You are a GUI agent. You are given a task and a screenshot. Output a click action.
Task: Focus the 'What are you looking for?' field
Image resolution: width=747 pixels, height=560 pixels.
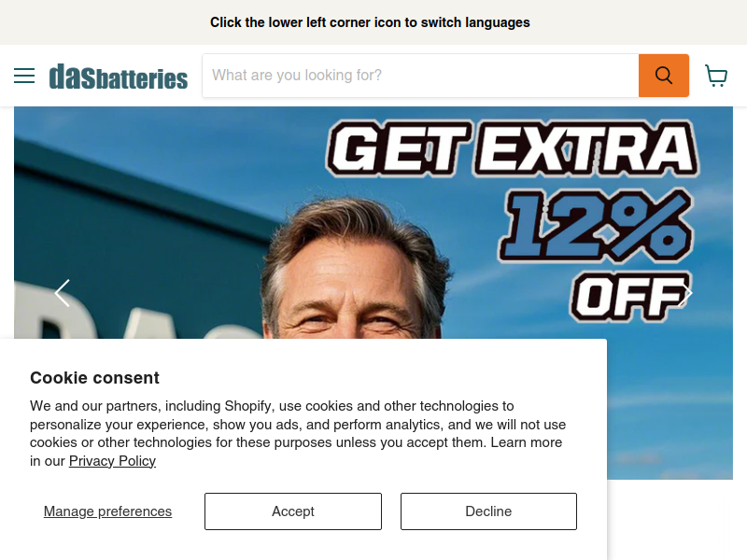(x=421, y=76)
